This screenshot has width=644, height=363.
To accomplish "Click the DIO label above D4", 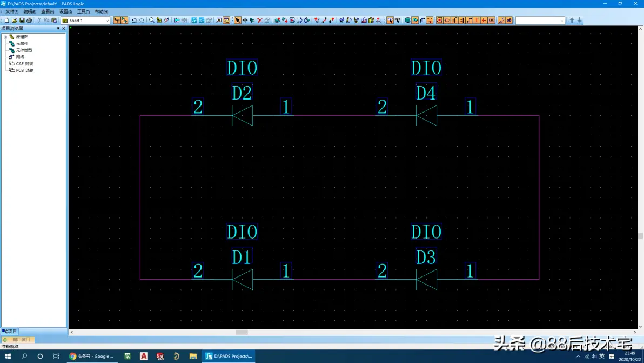I will pyautogui.click(x=426, y=68).
